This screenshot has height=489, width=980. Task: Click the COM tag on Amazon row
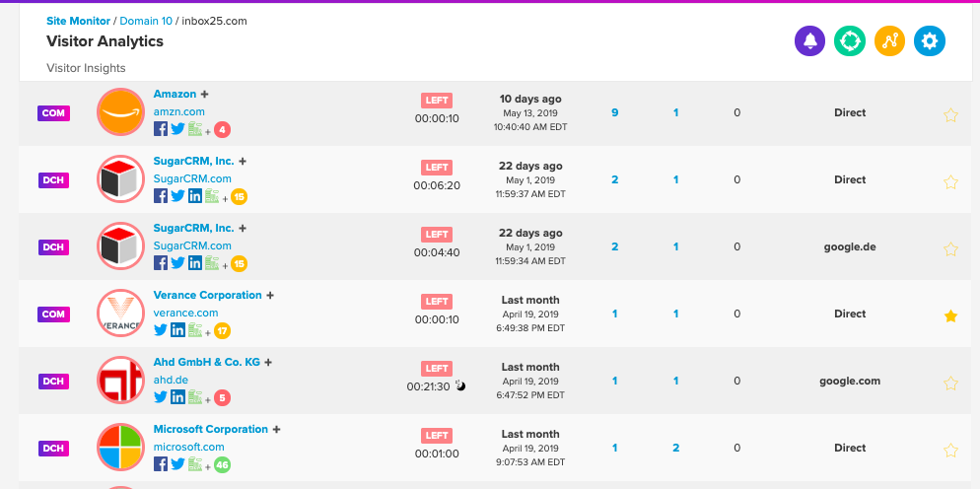pos(54,113)
